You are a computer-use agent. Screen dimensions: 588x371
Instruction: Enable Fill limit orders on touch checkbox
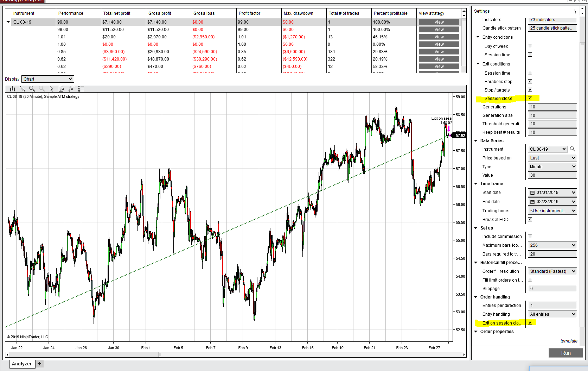pos(530,280)
